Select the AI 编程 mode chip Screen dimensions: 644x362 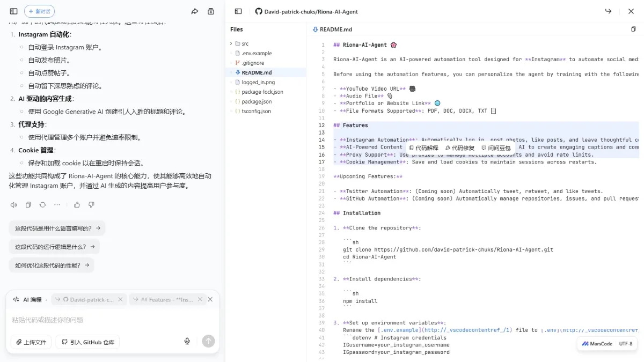tap(27, 300)
